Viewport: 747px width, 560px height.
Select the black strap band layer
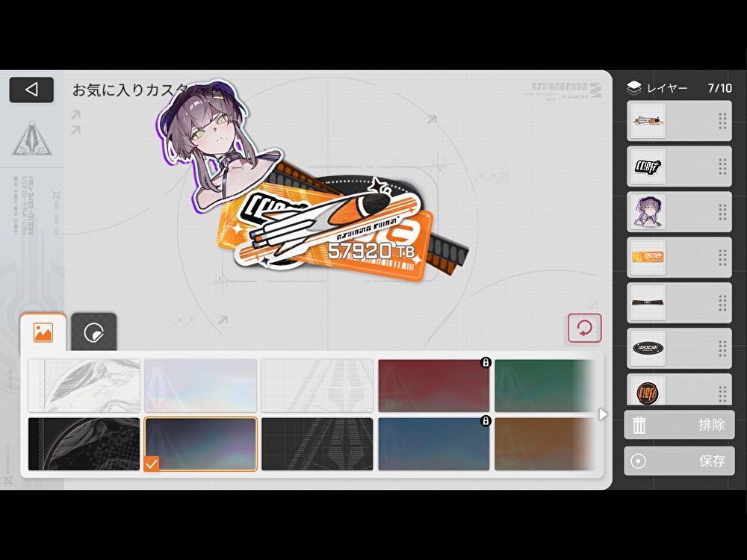coord(647,303)
